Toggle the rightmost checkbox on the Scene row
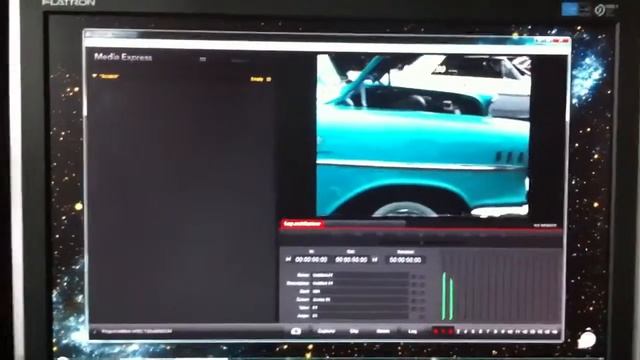640x360 pixels. [x=422, y=300]
